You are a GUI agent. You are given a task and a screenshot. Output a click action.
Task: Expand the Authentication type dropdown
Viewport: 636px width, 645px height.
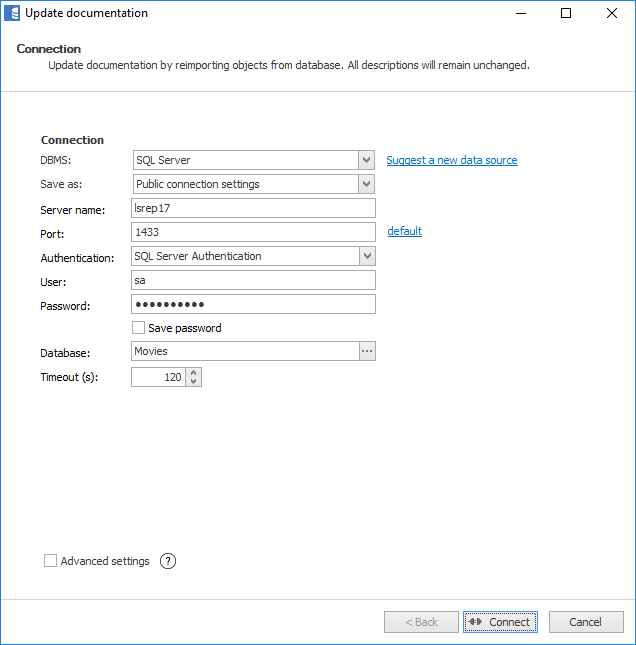pos(366,256)
